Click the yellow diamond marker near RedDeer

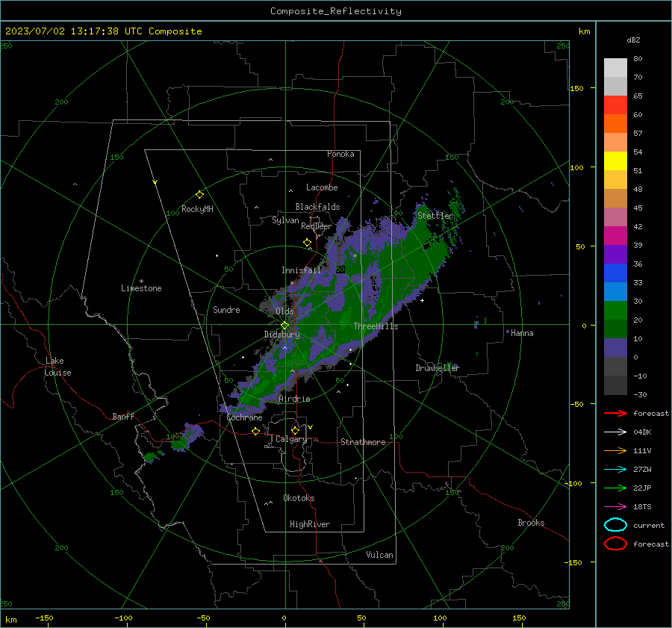[x=307, y=243]
